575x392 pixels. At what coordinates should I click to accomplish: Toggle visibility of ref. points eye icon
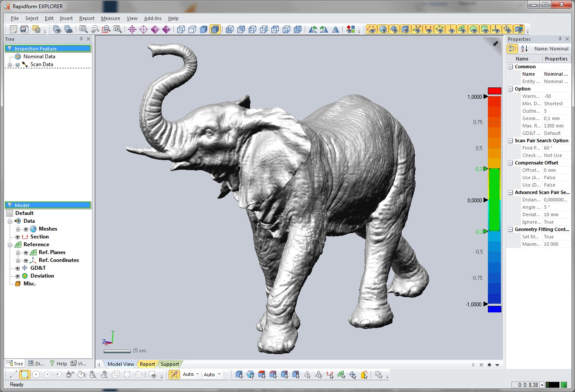(440, 29)
